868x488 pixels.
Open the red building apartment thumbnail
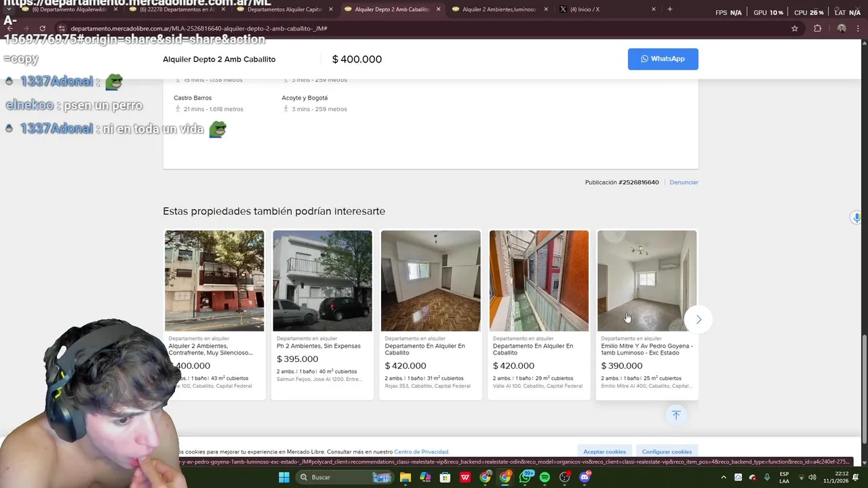214,281
